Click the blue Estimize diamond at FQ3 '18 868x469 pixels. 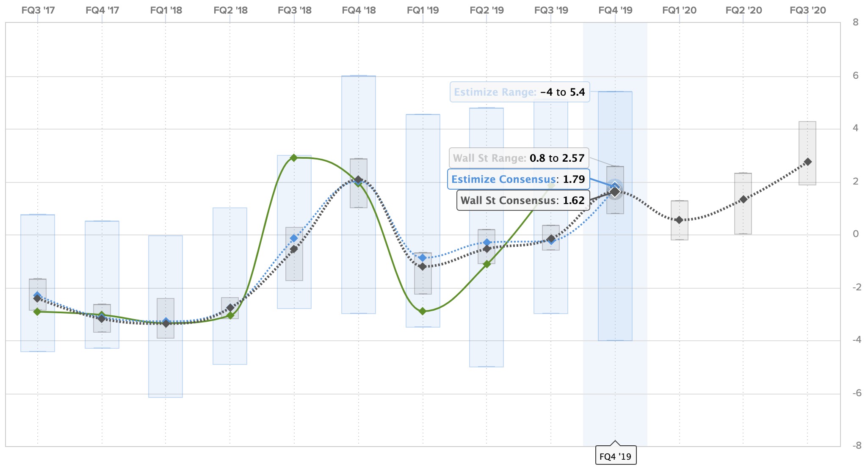coord(294,238)
